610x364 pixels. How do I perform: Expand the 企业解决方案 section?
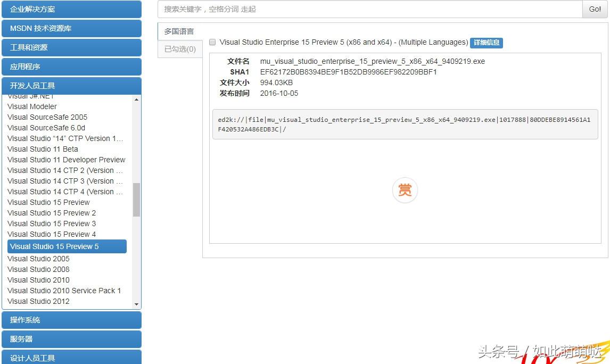[71, 9]
